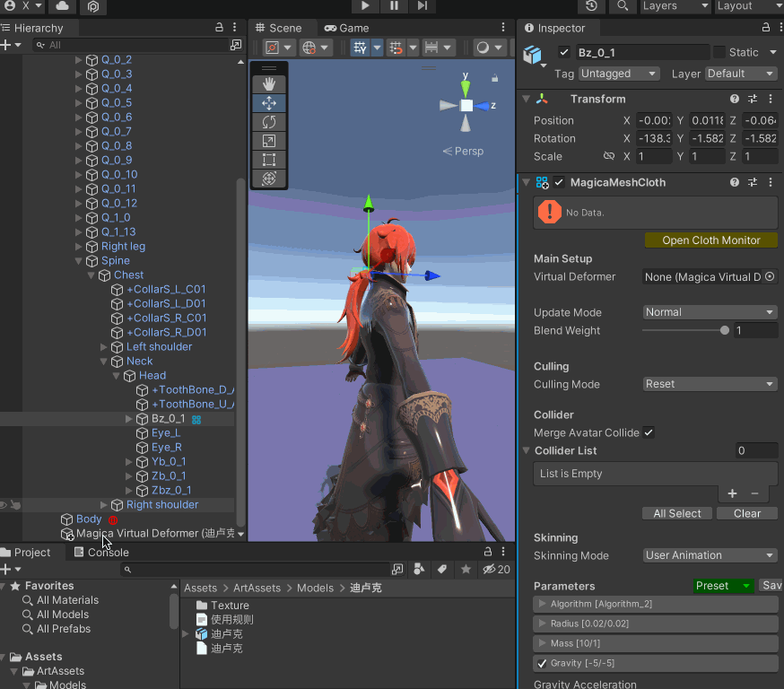Open the Update Mode dropdown
Image resolution: width=784 pixels, height=689 pixels.
point(710,312)
